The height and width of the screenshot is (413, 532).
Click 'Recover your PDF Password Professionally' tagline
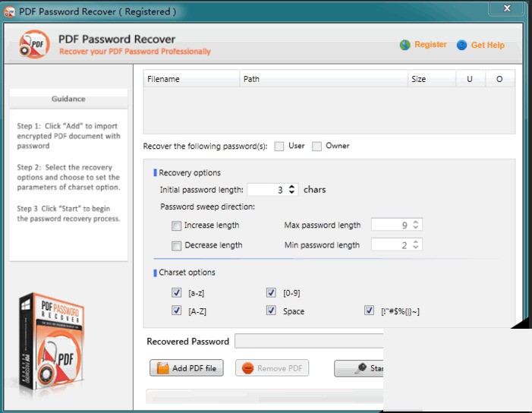click(135, 52)
